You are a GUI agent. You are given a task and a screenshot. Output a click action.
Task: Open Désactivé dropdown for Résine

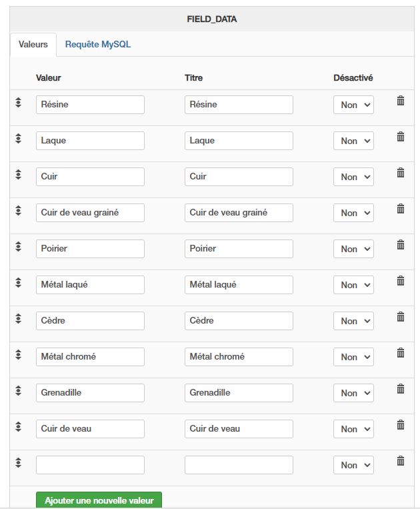[353, 105]
